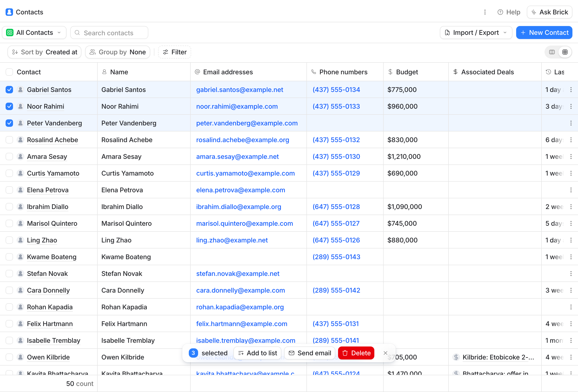
Task: Select Curtis Yamamoto with its checkbox
Action: coord(9,173)
